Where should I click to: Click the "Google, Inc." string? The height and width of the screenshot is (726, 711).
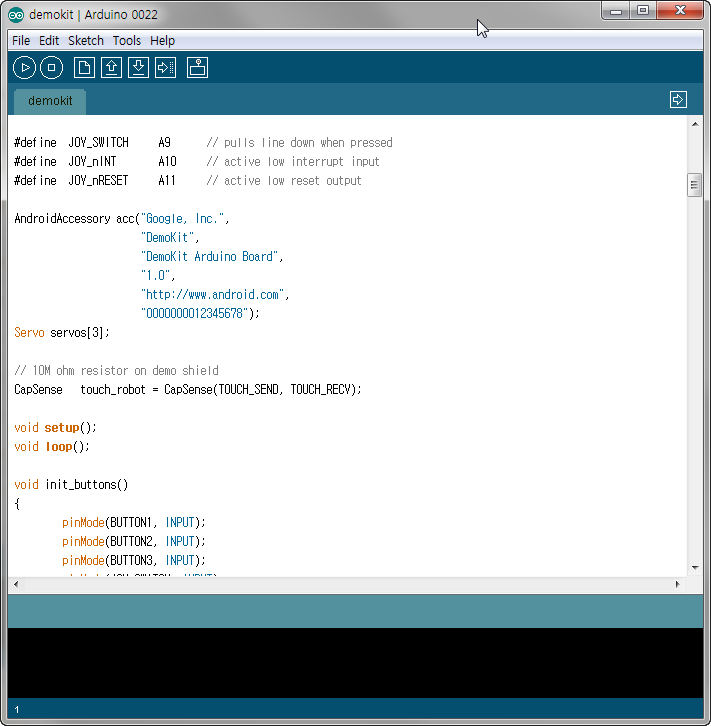point(182,219)
